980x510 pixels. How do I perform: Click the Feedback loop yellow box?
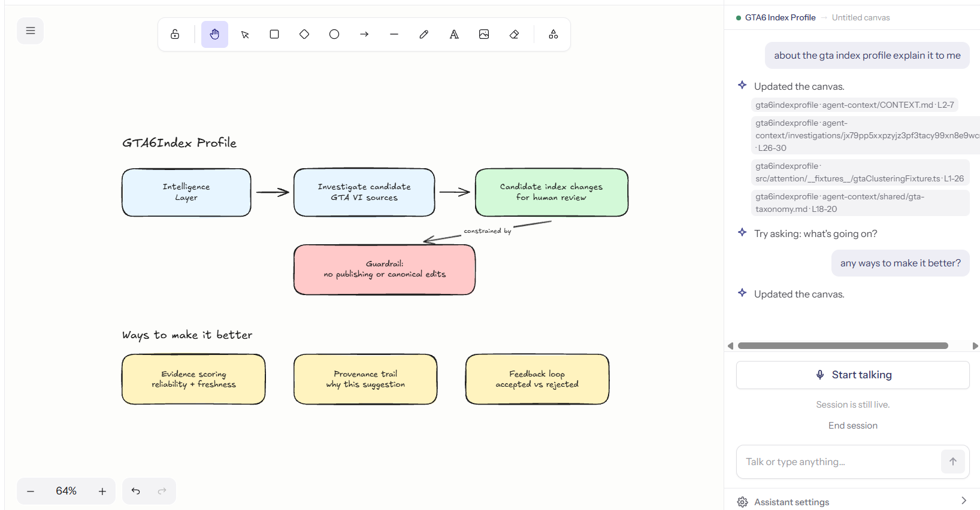pos(537,379)
